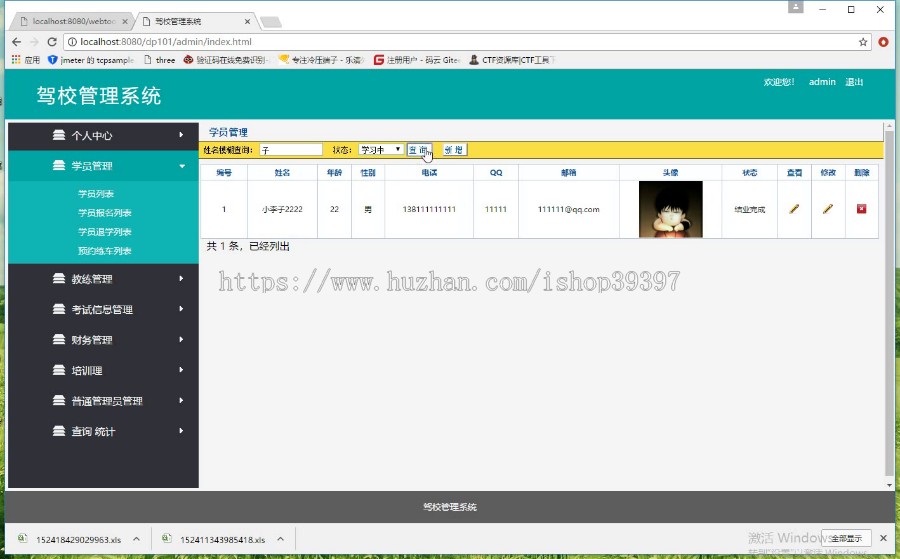Click the stack icon beside 查询统计
This screenshot has width=900, height=559.
tap(59, 430)
